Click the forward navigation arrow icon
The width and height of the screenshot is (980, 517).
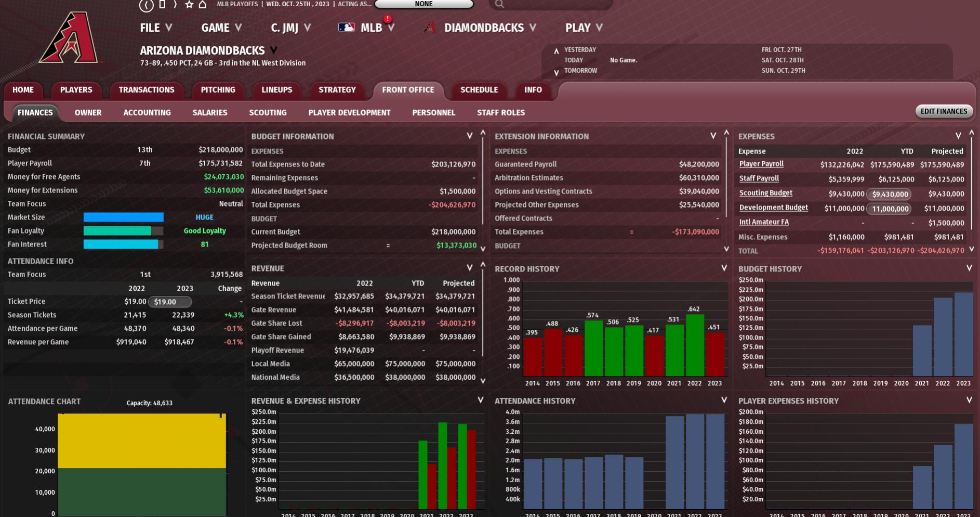pyautogui.click(x=175, y=5)
